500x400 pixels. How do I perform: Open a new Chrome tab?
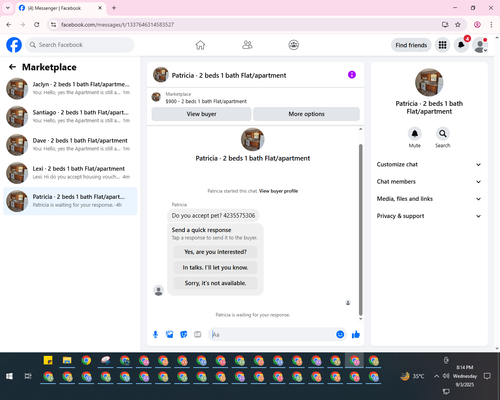point(114,8)
